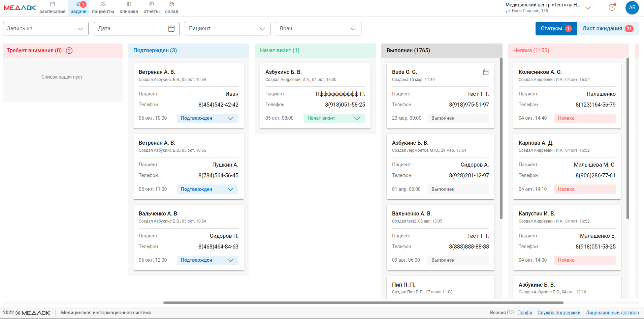Viewport: 644px width, 319px height.
Task: Click the Неявка status on the Колесников card
Action: tap(585, 118)
